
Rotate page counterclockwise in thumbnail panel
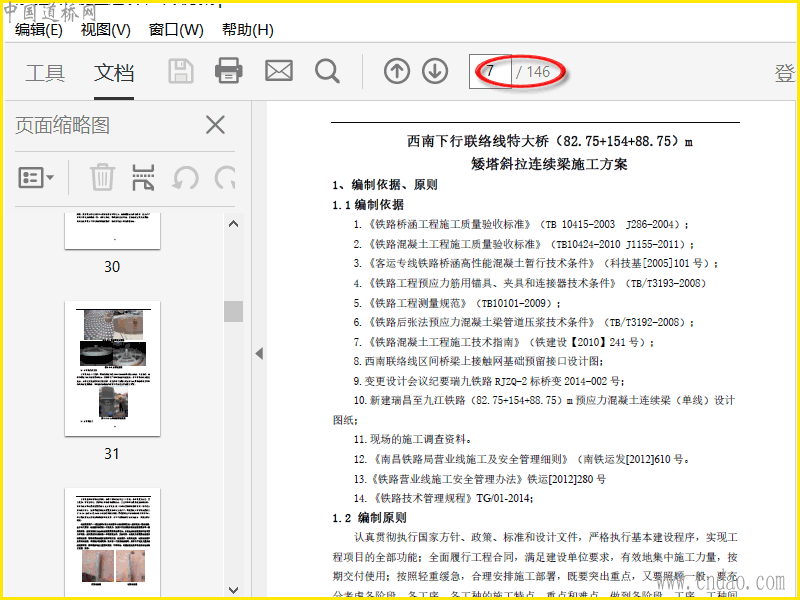(185, 178)
